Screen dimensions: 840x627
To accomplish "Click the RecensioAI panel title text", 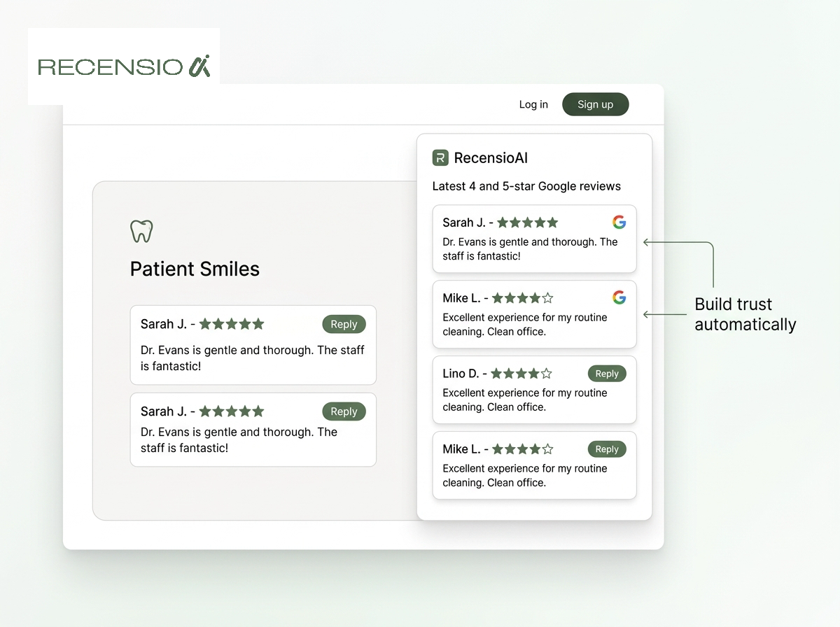I will point(491,158).
